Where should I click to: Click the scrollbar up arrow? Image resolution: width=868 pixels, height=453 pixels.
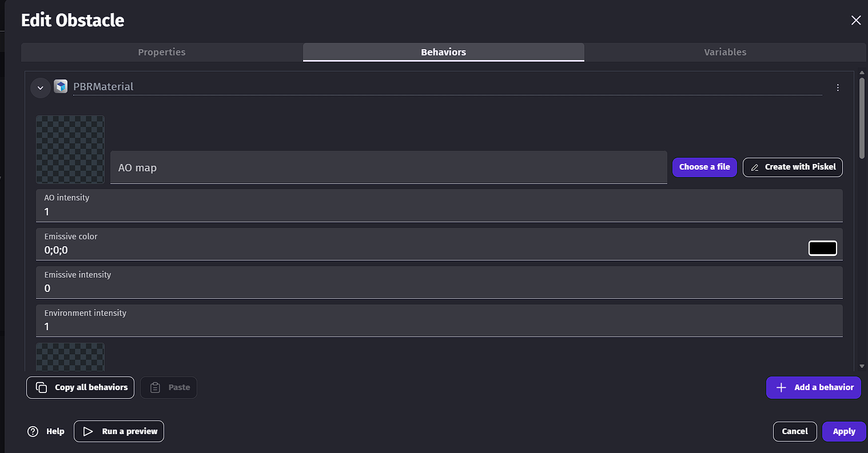862,74
